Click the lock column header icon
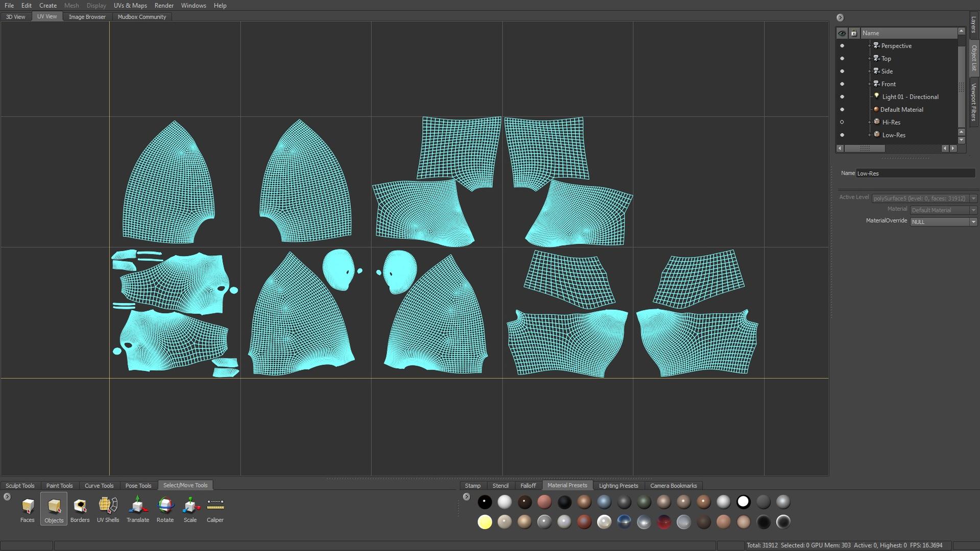980x551 pixels. click(854, 33)
